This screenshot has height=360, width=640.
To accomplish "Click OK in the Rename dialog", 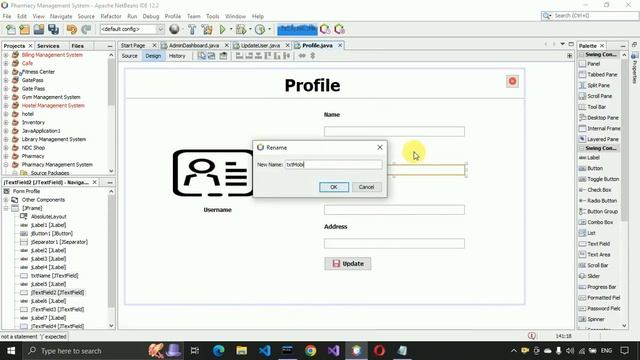I will pyautogui.click(x=333, y=187).
